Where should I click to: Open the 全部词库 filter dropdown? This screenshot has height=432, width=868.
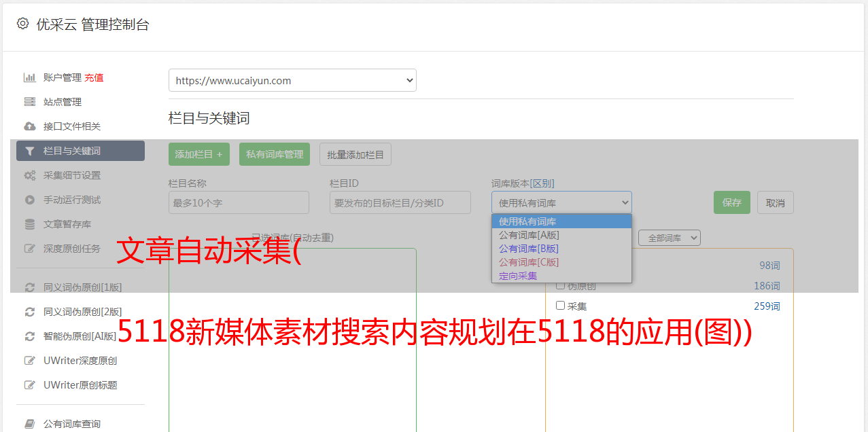click(669, 238)
